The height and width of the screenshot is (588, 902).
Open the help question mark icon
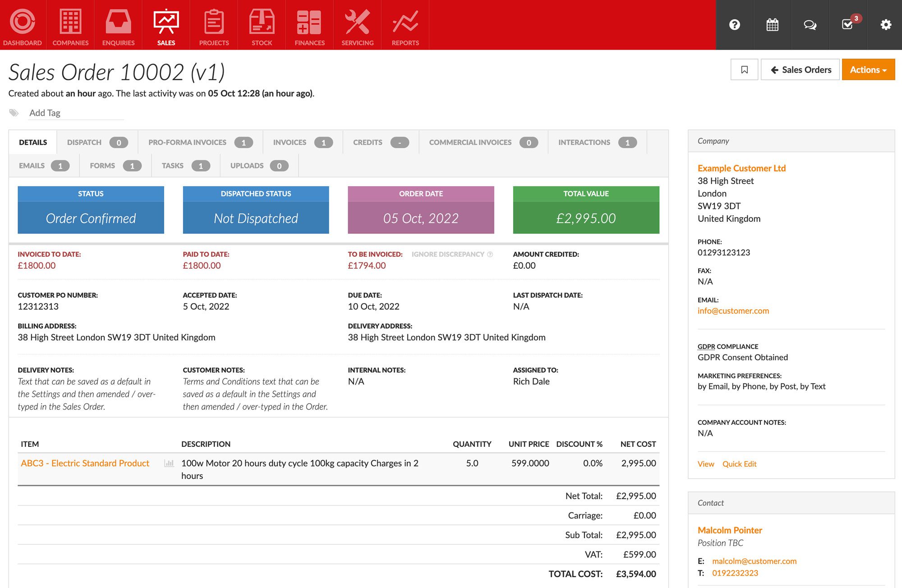pyautogui.click(x=734, y=25)
